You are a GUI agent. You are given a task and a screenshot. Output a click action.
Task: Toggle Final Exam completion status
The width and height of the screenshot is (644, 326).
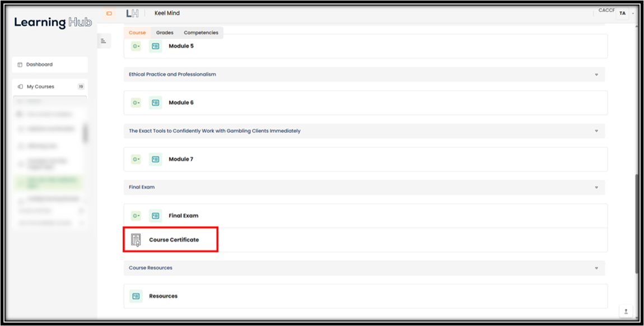tap(136, 216)
